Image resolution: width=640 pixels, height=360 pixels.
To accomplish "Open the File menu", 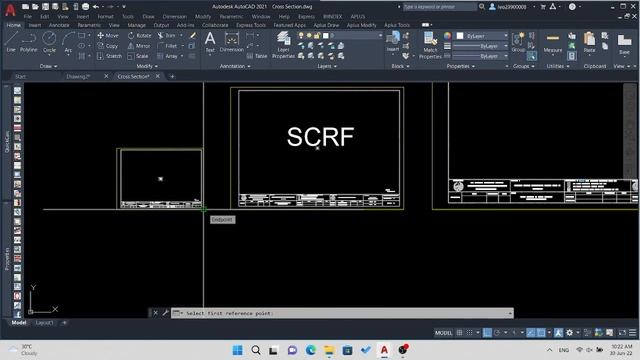I will coord(27,17).
